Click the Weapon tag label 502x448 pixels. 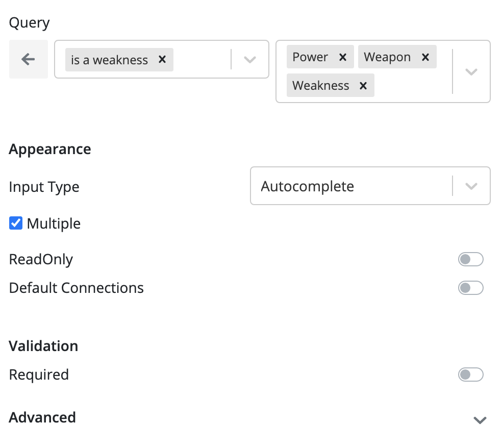tap(387, 57)
